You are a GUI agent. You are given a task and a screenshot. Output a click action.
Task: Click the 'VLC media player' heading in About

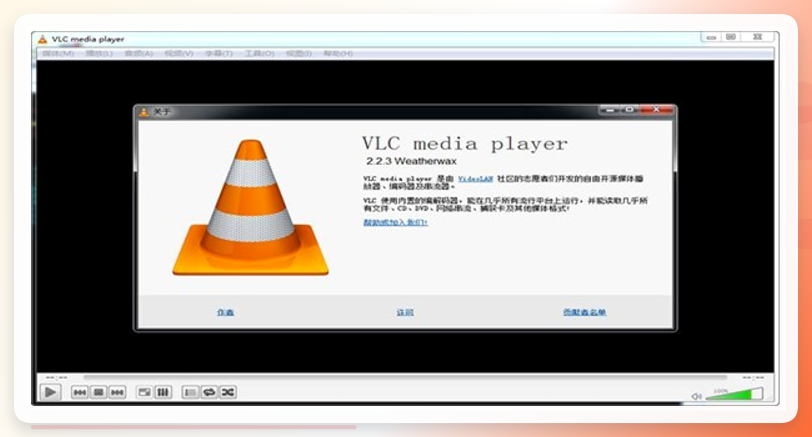pos(465,143)
